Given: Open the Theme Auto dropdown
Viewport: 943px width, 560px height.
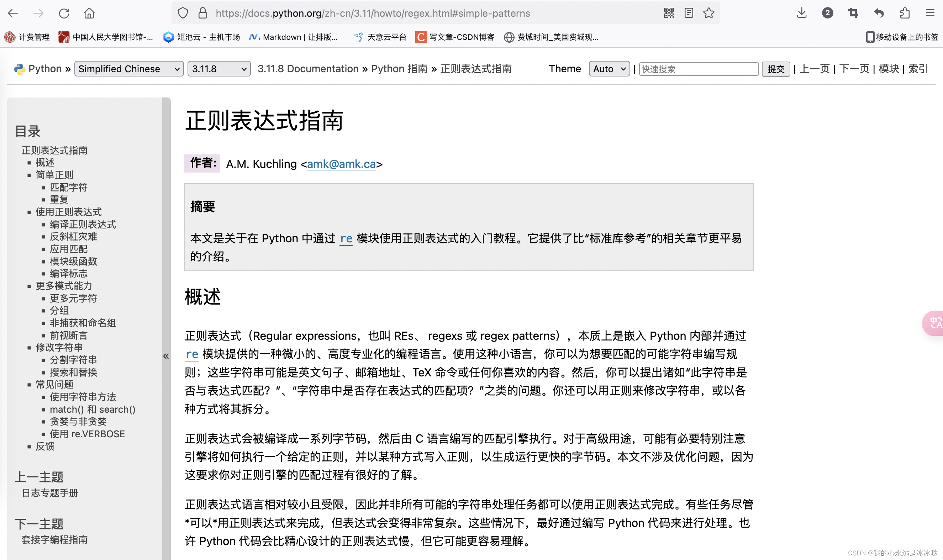Looking at the screenshot, I should [x=609, y=69].
